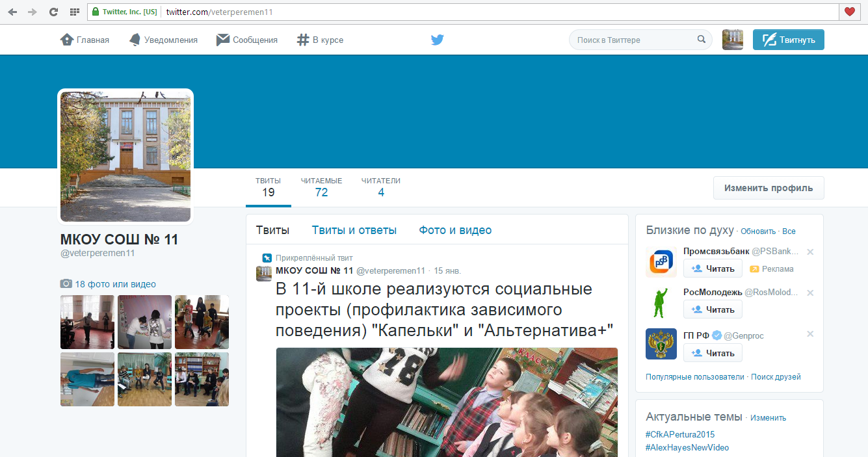Open #CfkAPertura2015 trend
The width and height of the screenshot is (868, 457).
(x=680, y=434)
